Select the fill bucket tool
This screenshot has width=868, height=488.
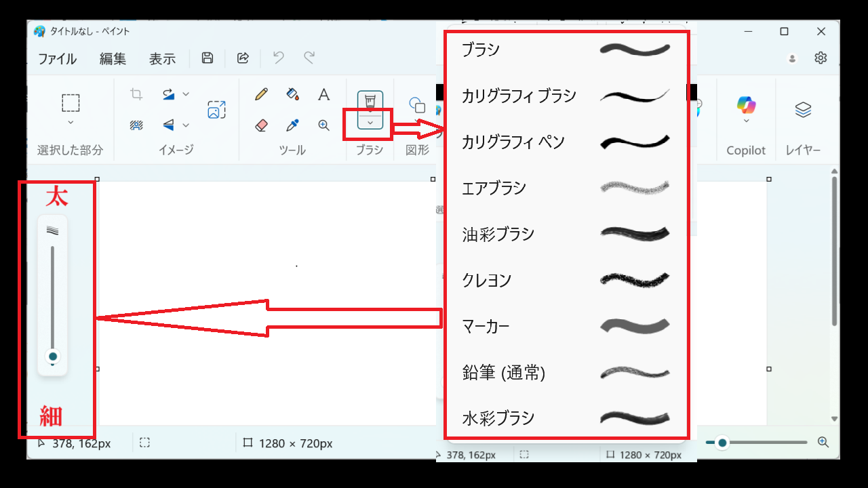[x=292, y=94]
